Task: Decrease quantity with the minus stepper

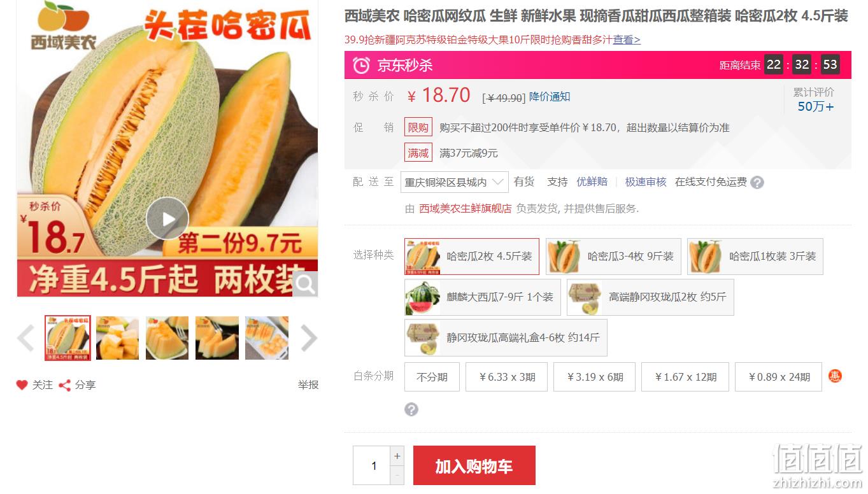Action: coord(397,475)
